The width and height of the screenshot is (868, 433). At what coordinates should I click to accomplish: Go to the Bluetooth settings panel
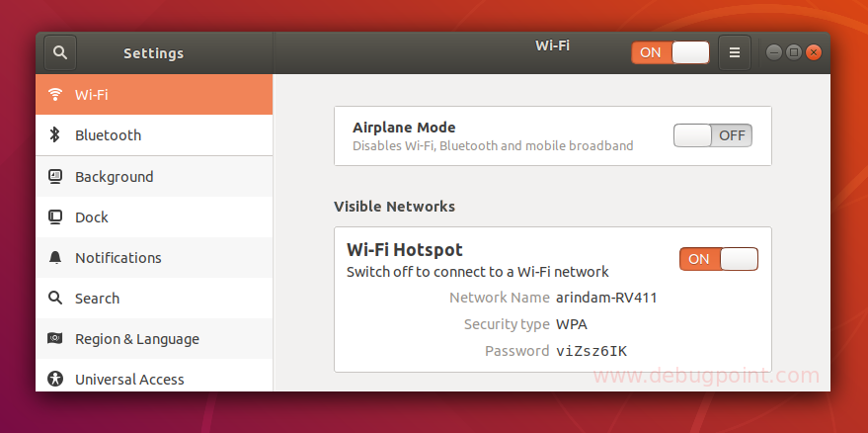pos(108,135)
